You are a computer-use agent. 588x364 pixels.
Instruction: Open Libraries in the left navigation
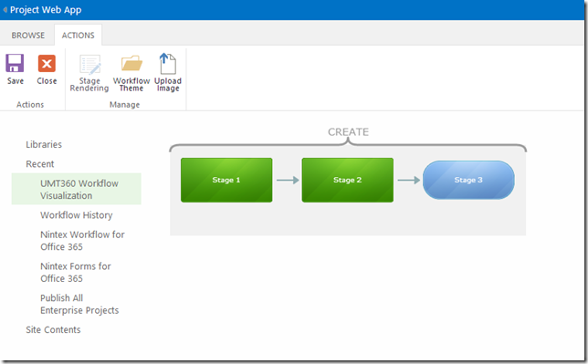coord(44,144)
